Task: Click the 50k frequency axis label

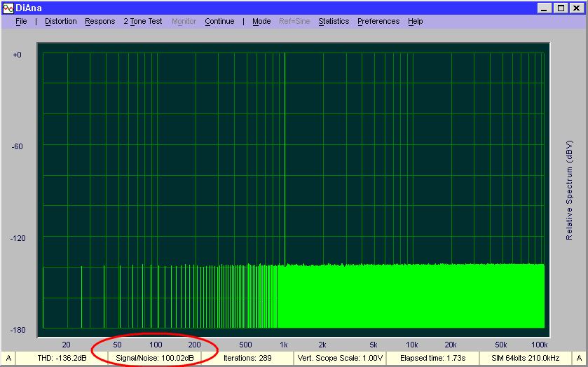Action: (x=501, y=345)
